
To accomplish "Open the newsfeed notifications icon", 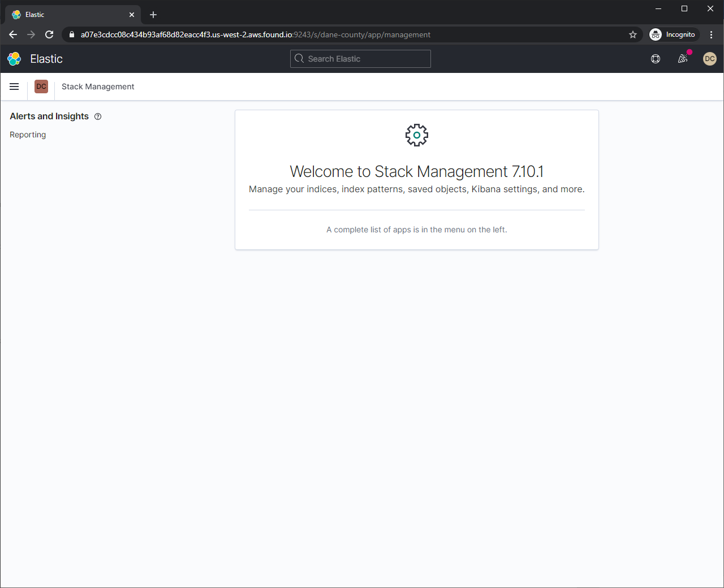I will click(683, 59).
